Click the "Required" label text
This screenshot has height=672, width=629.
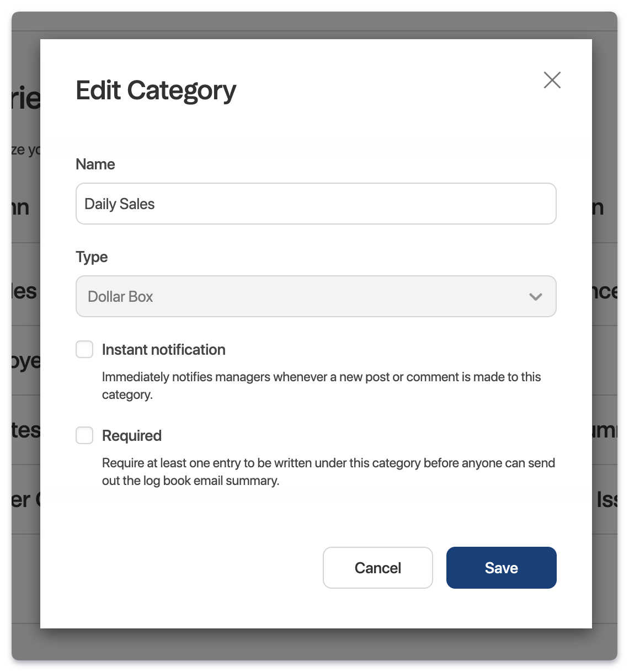(132, 436)
